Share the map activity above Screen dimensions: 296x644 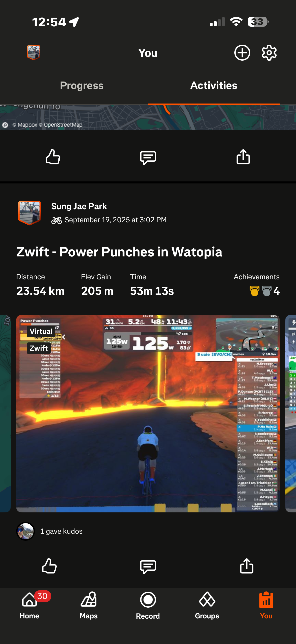pos(243,157)
